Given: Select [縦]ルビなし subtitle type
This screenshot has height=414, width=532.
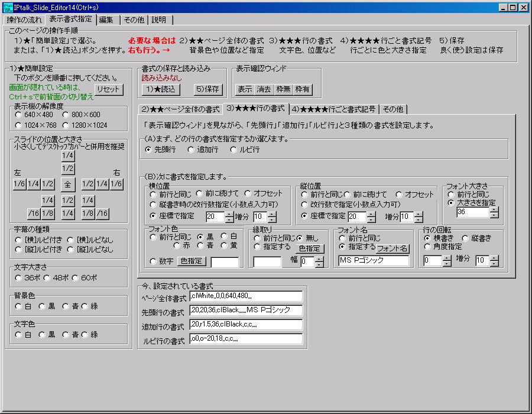Looking at the screenshot, I should 90,250.
